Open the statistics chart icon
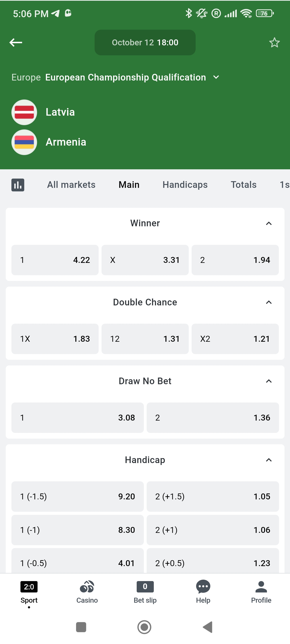Image resolution: width=290 pixels, height=644 pixels. point(18,185)
